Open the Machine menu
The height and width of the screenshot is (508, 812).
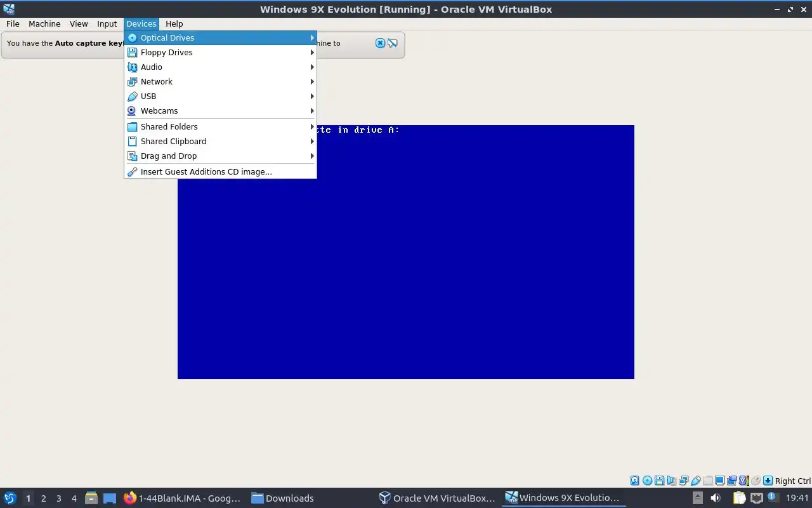(44, 23)
